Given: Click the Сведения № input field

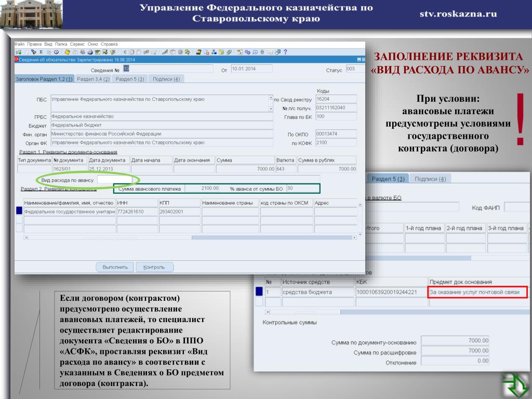Looking at the screenshot, I should click(168, 69).
